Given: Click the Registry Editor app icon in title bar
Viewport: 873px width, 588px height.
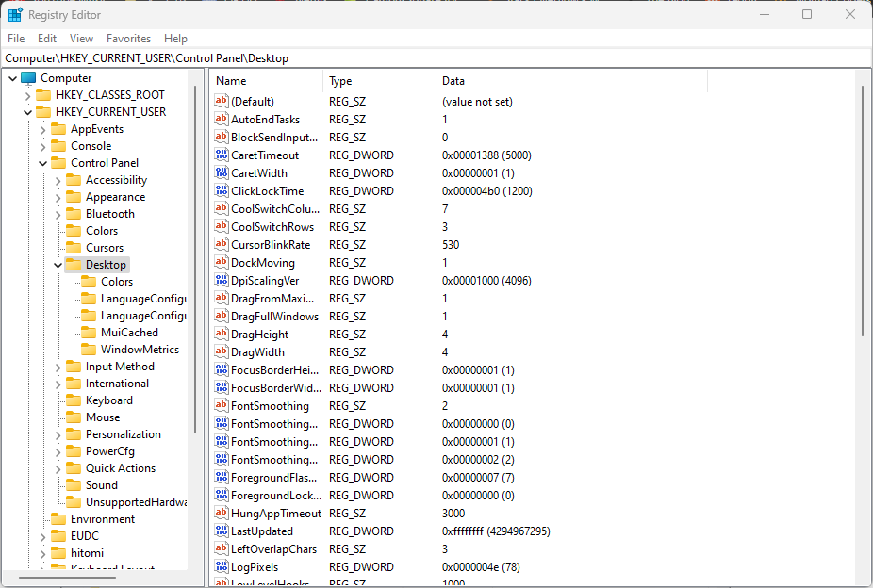Looking at the screenshot, I should tap(15, 15).
